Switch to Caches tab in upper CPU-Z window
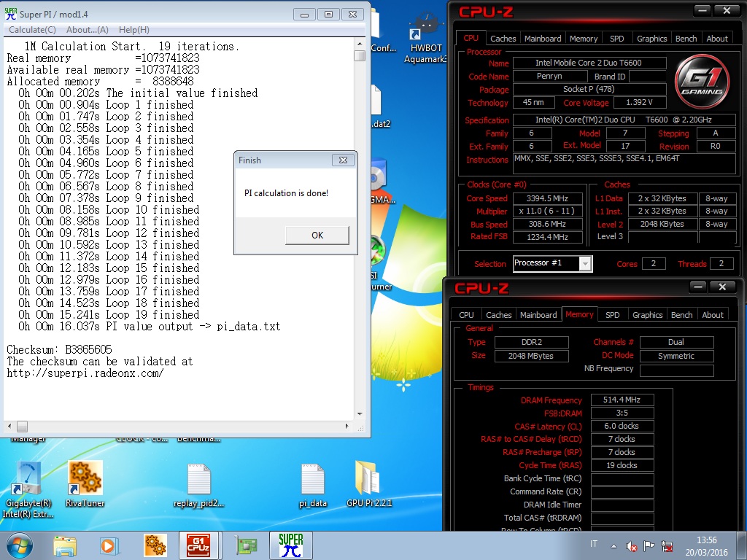This screenshot has width=747, height=560. point(503,39)
